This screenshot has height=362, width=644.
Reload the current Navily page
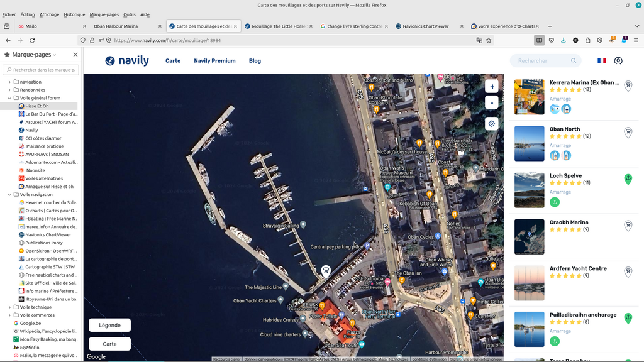click(x=32, y=40)
